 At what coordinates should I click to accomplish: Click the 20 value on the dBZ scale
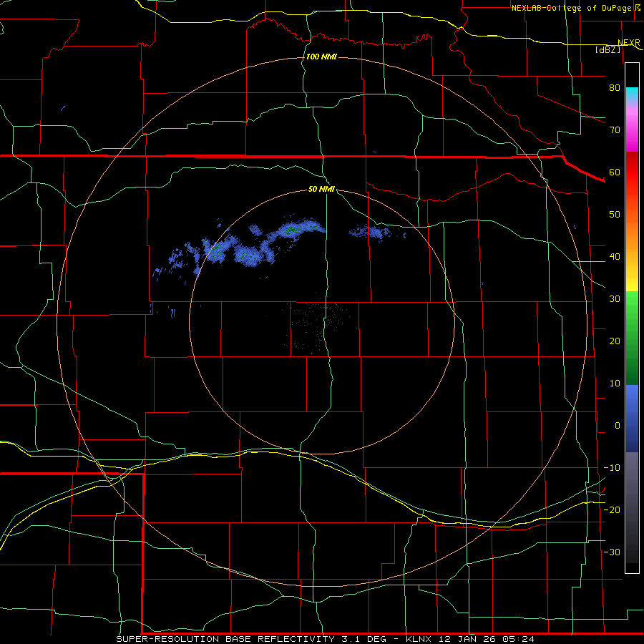[x=615, y=341]
